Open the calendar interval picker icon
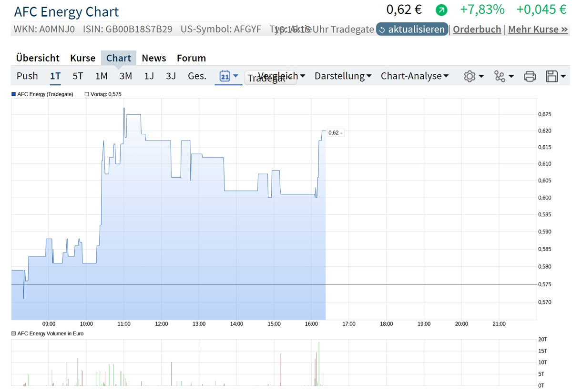Screen dimensions: 572x392 (225, 76)
